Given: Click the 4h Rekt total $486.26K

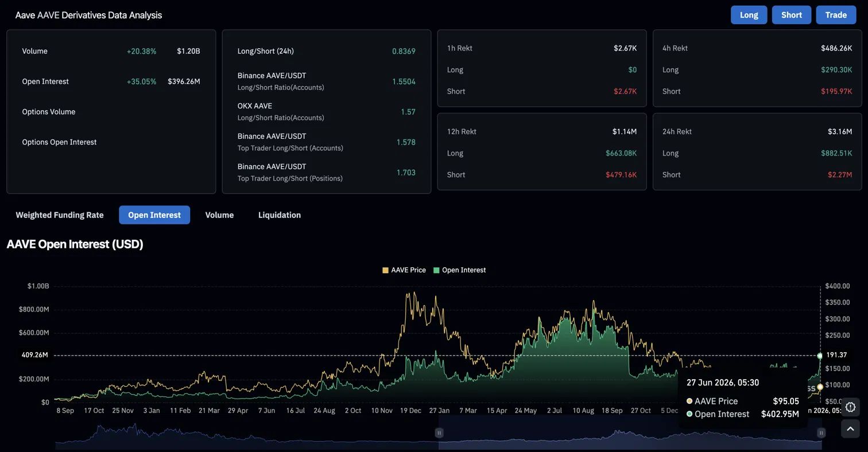Looking at the screenshot, I should 836,48.
